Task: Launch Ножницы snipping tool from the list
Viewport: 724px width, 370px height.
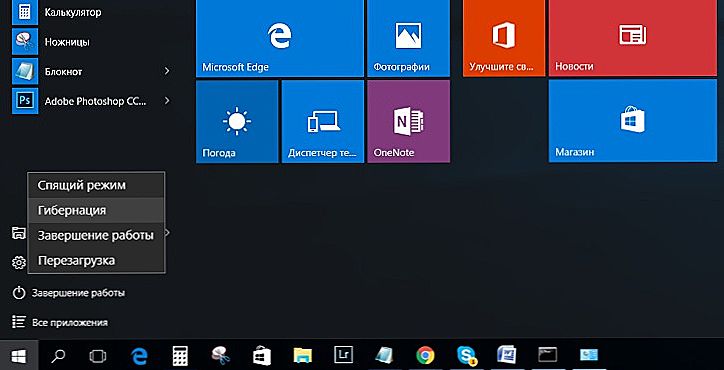Action: [x=92, y=42]
